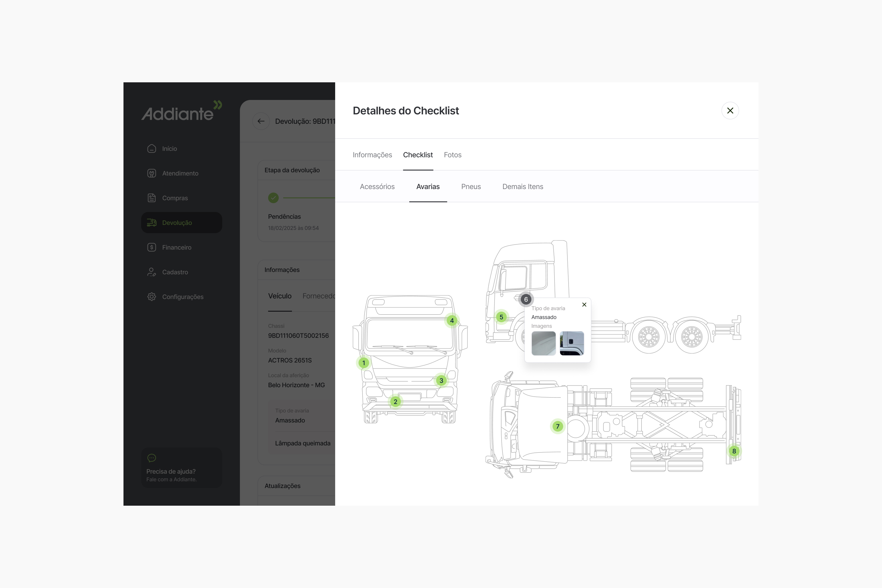
Task: Open the Demais Itens sub-tab
Action: click(522, 187)
